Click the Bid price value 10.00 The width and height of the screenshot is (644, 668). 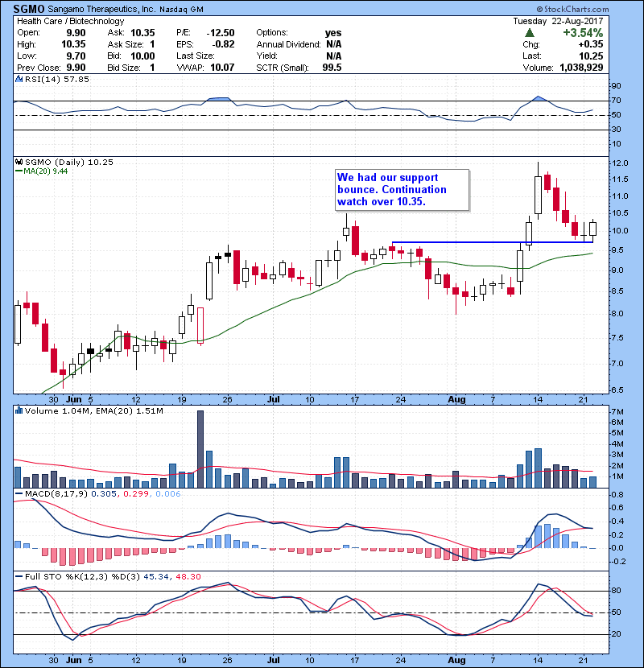point(142,56)
